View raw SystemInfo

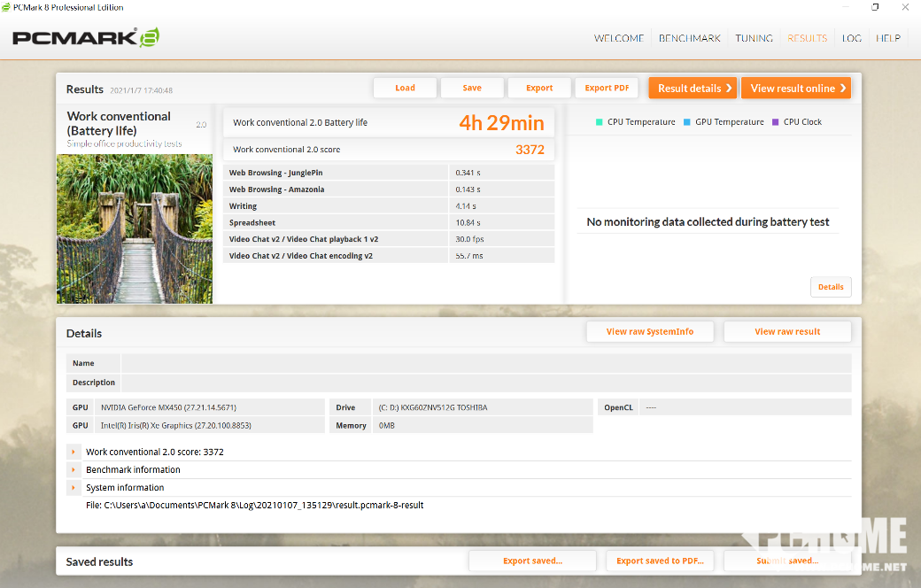point(649,331)
